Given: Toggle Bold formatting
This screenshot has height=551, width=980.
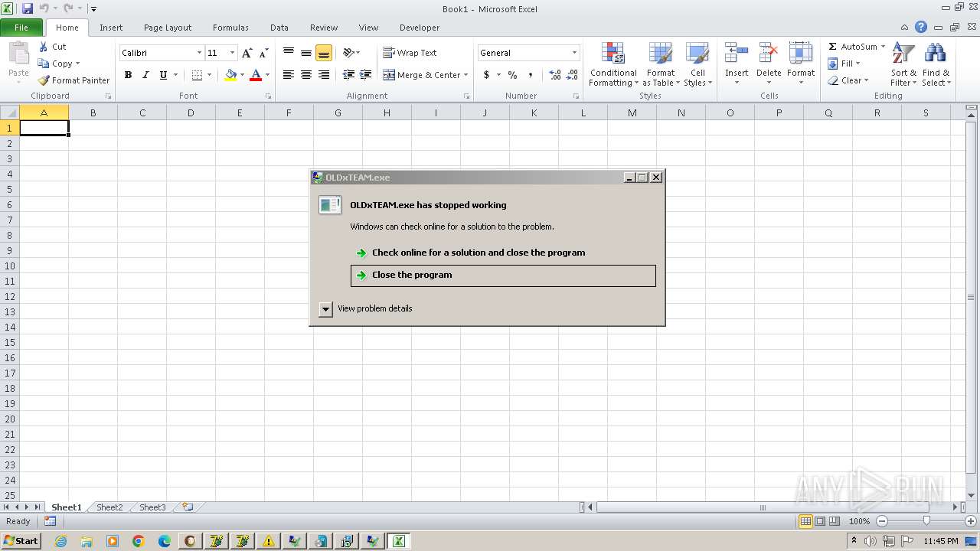Looking at the screenshot, I should point(128,75).
